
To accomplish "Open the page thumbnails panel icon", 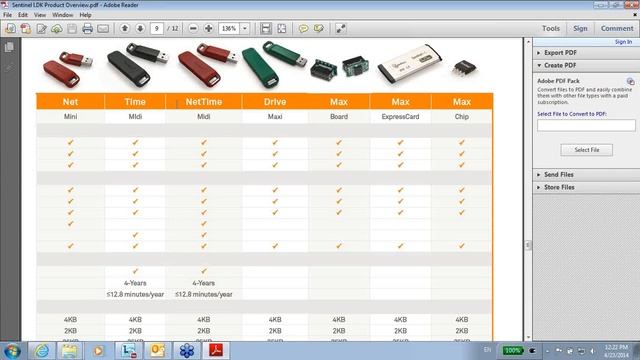I will click(9, 47).
